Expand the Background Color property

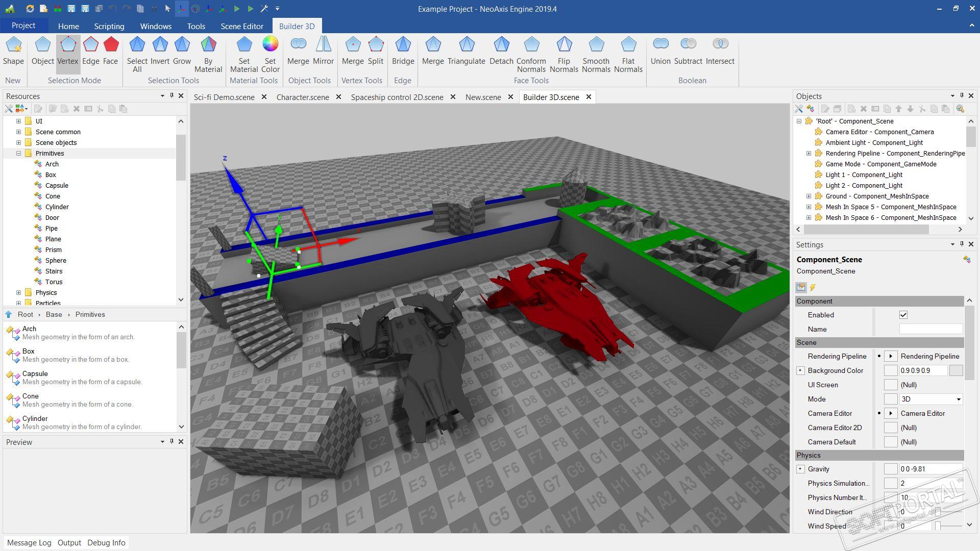(800, 370)
